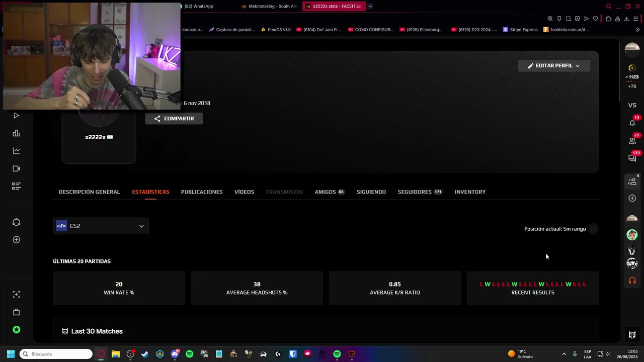Click the snapshot selection icon in toolbar
Screen dimensions: 644x362
[x=568, y=19]
